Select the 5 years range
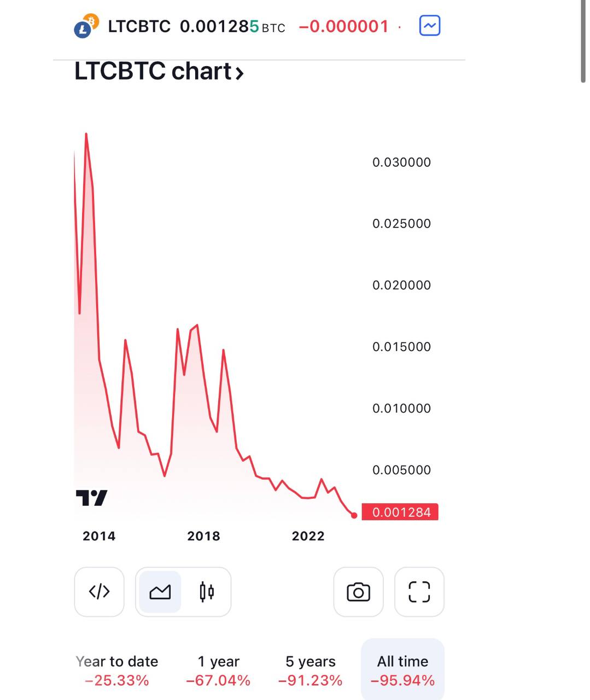The height and width of the screenshot is (700, 590). point(311,670)
